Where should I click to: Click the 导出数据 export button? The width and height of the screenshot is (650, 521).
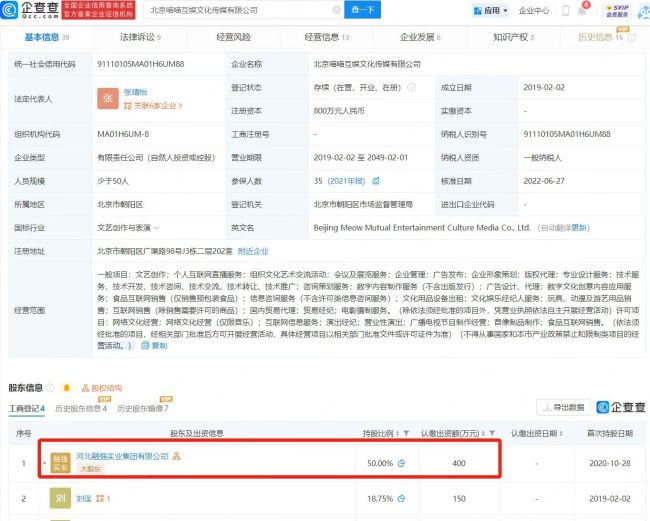[564, 407]
